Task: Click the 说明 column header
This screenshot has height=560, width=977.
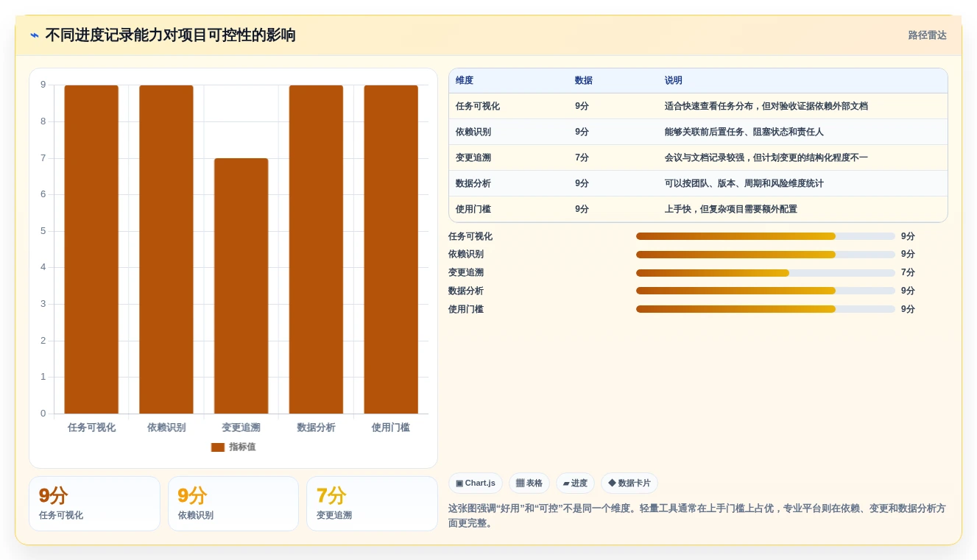Action: pyautogui.click(x=674, y=80)
